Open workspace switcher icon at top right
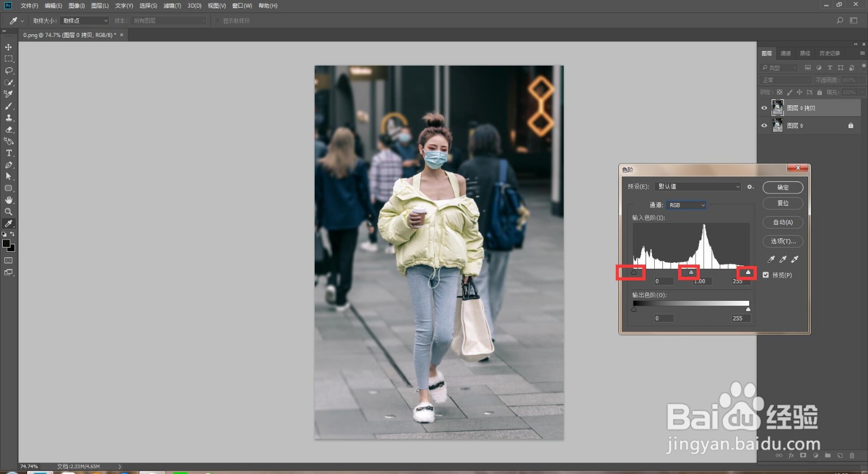This screenshot has height=474, width=868. pos(853,21)
